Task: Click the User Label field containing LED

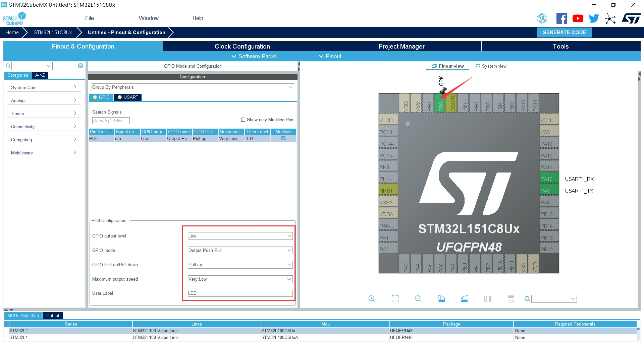Action: pyautogui.click(x=240, y=293)
